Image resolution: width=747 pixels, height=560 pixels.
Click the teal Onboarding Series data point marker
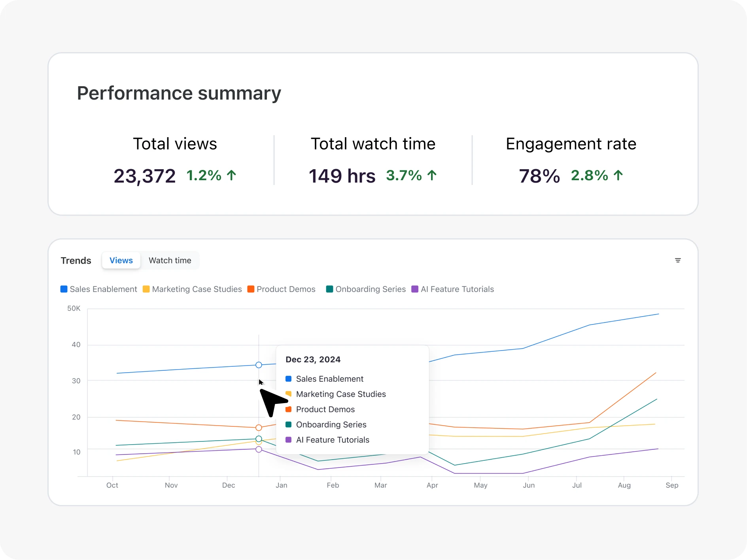point(259,439)
